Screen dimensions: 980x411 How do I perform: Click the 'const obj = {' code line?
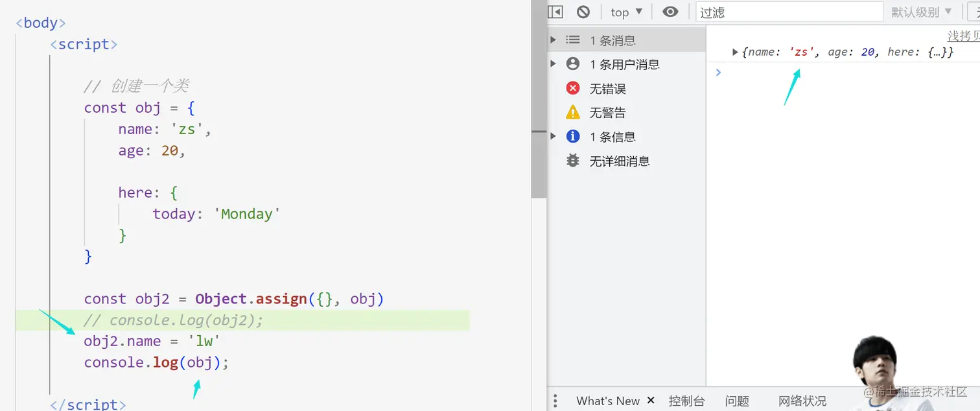point(139,108)
